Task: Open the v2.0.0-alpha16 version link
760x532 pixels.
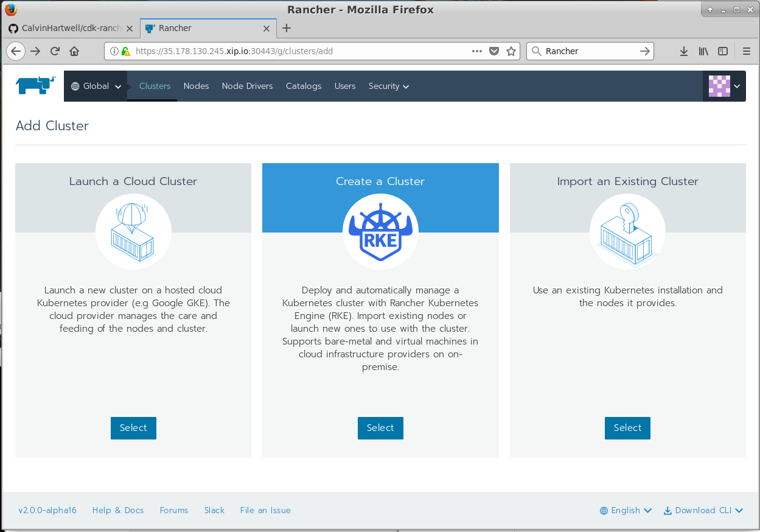Action: click(x=47, y=510)
